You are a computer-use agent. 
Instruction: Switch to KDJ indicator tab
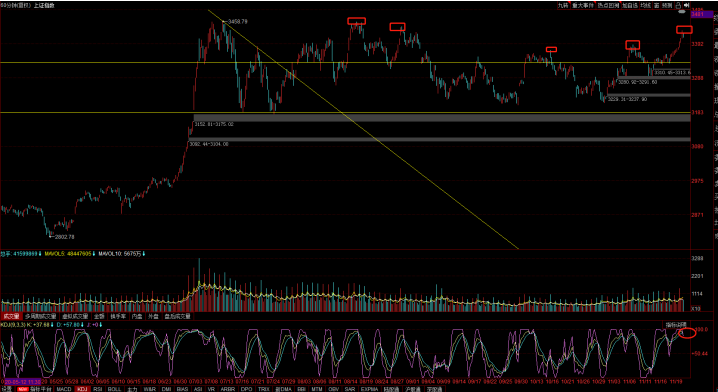click(83, 389)
